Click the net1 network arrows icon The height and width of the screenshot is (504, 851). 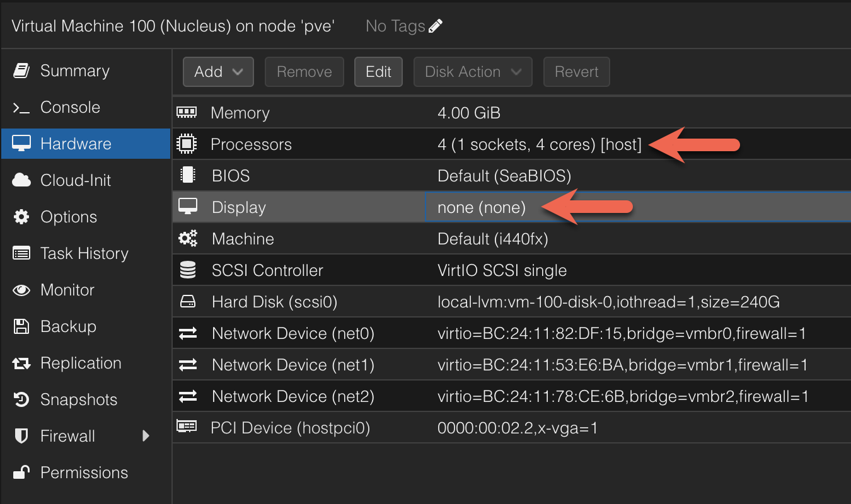tap(188, 365)
